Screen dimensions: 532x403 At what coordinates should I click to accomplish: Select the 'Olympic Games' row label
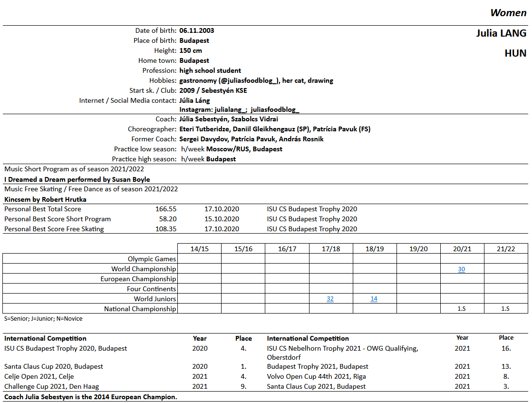(x=152, y=259)
